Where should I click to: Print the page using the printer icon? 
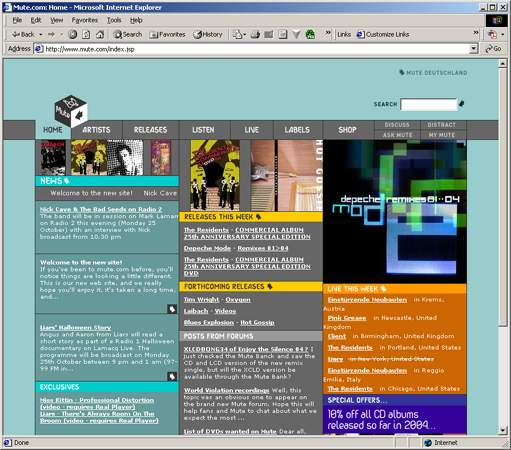[255, 34]
